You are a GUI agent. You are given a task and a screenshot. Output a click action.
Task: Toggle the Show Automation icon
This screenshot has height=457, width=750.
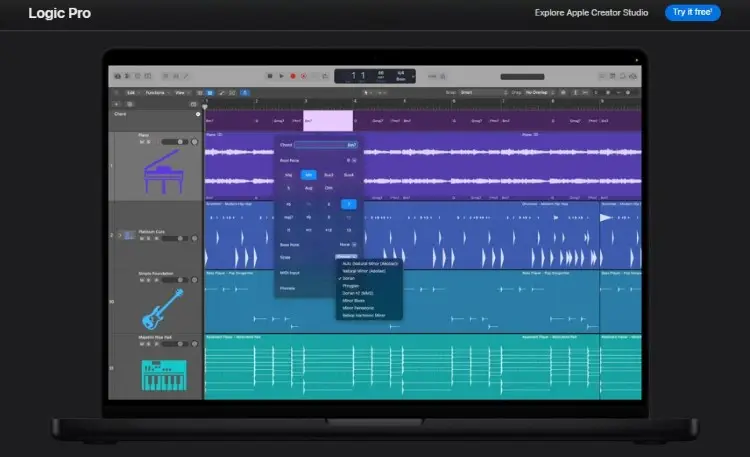pyautogui.click(x=221, y=92)
